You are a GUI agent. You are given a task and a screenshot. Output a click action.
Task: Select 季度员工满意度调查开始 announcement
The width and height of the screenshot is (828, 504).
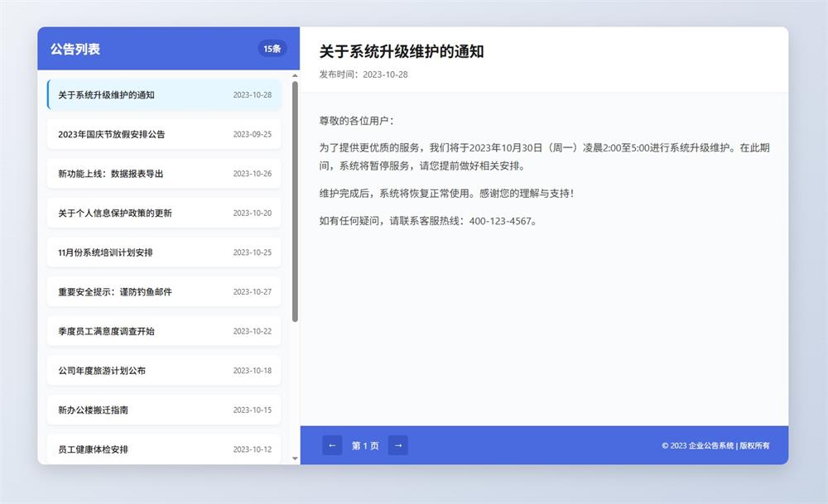pyautogui.click(x=164, y=331)
